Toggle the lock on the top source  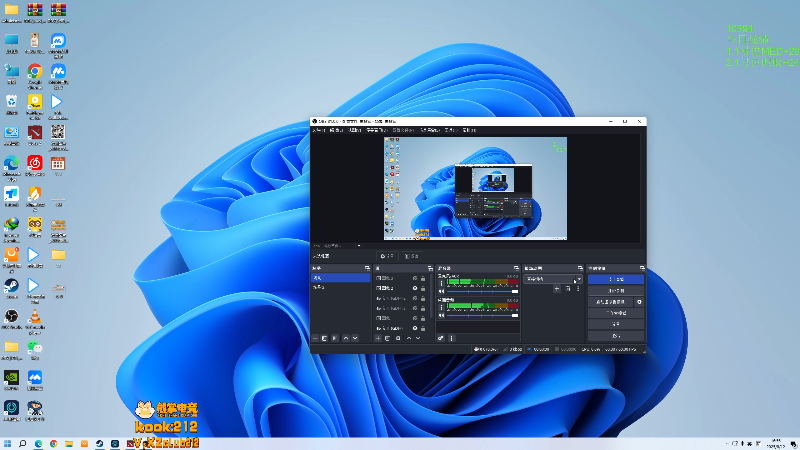tap(423, 278)
